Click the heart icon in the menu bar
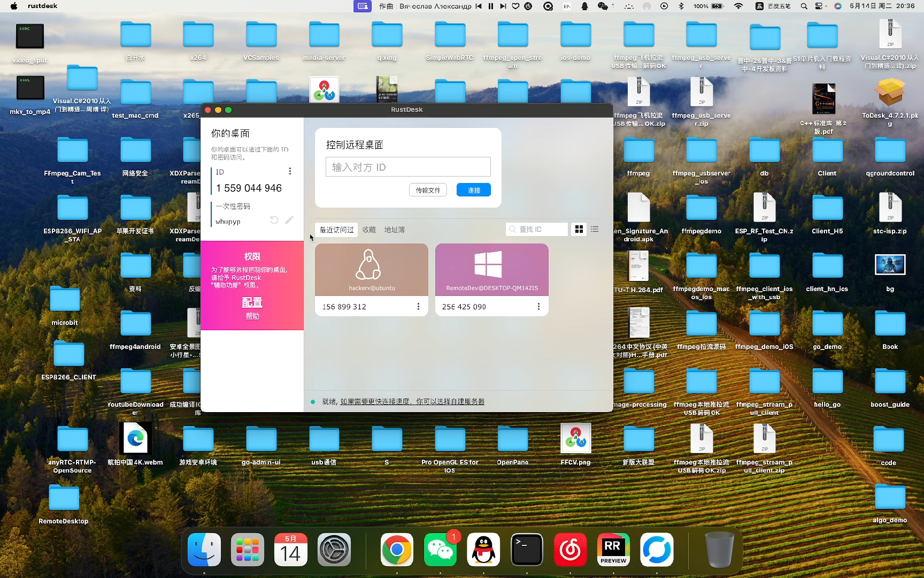Screen dimensions: 924x578 [x=515, y=6]
